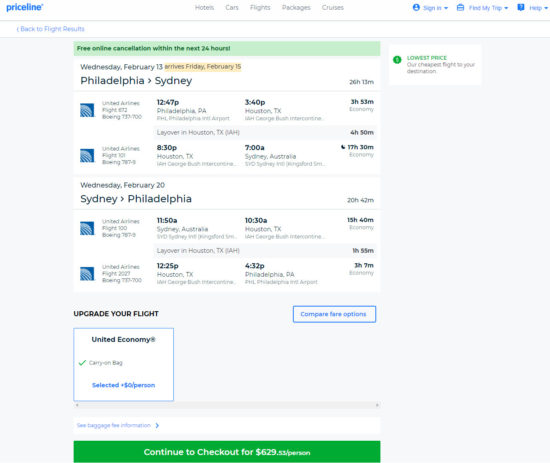Click Continue to Checkout for $629
The image size is (550, 463).
[x=227, y=452]
